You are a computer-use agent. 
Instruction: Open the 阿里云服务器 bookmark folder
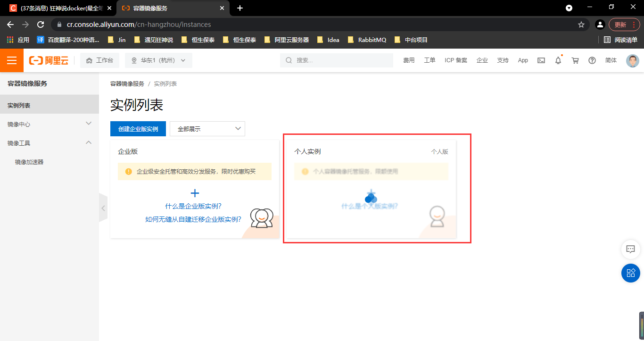(x=287, y=40)
